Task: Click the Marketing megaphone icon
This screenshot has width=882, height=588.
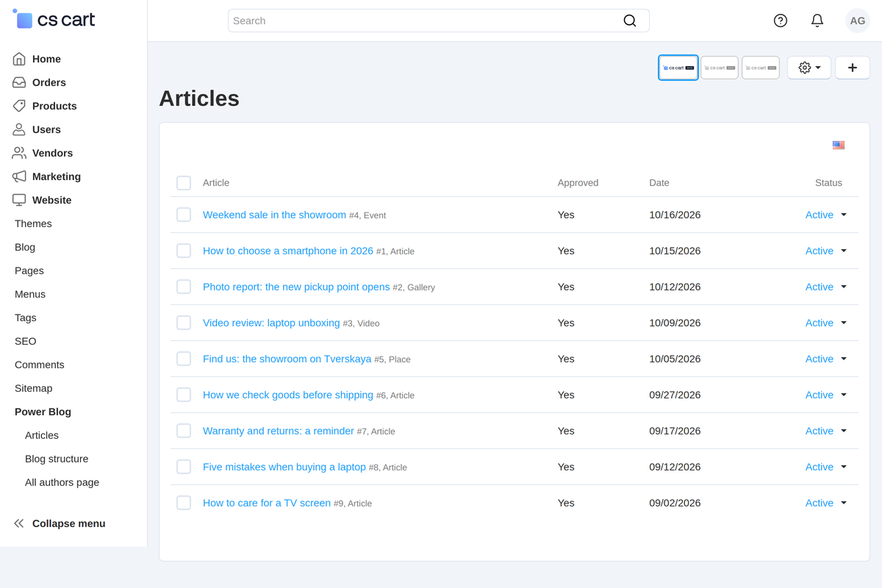Action: [19, 176]
